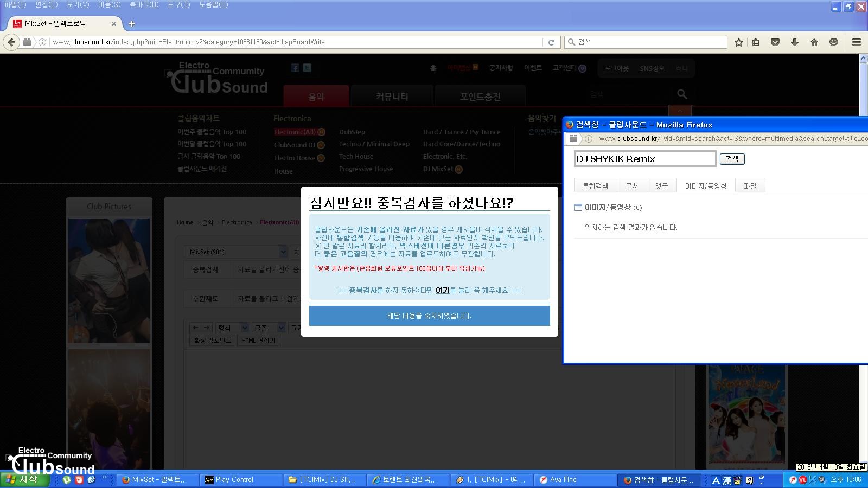
Task: Open the 커뮤니티 main navigation tab
Action: 392,96
